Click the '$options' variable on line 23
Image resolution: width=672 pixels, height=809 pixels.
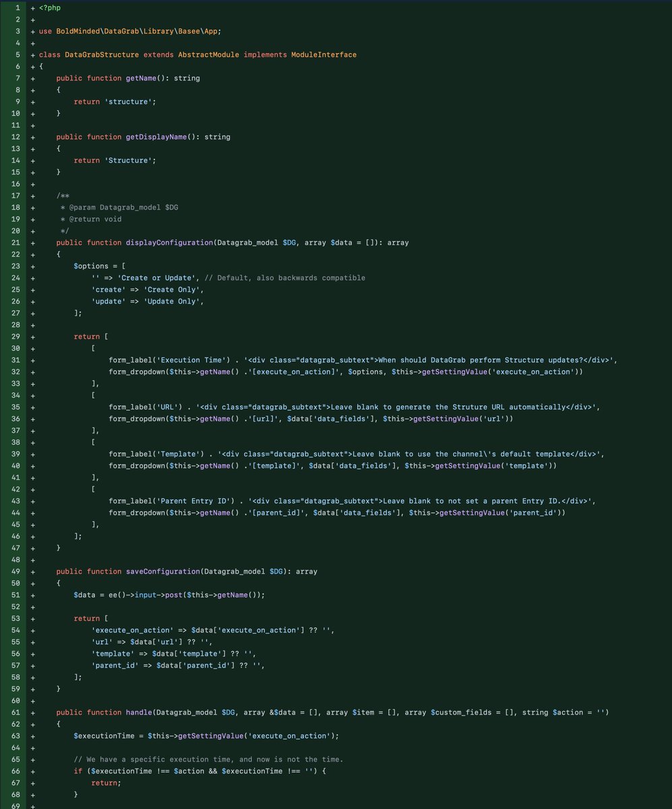click(91, 266)
